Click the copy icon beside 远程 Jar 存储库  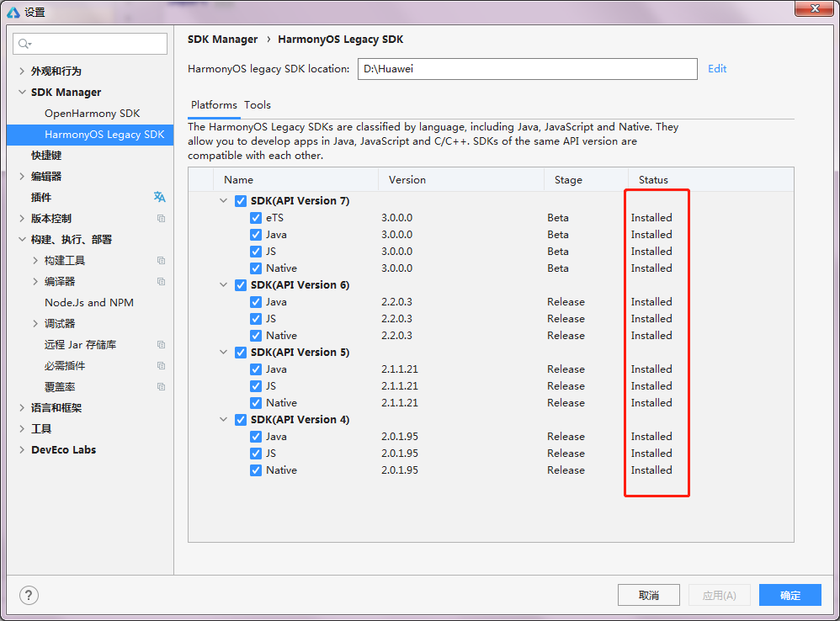point(161,345)
